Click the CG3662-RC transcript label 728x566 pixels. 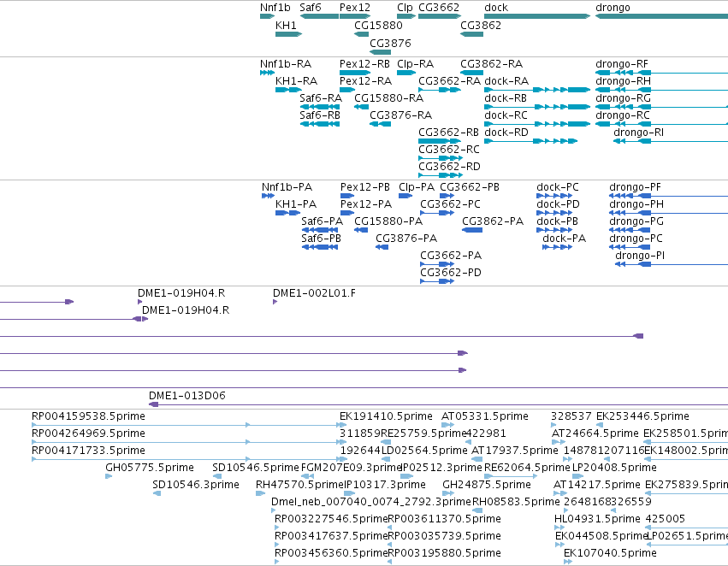[x=449, y=149]
